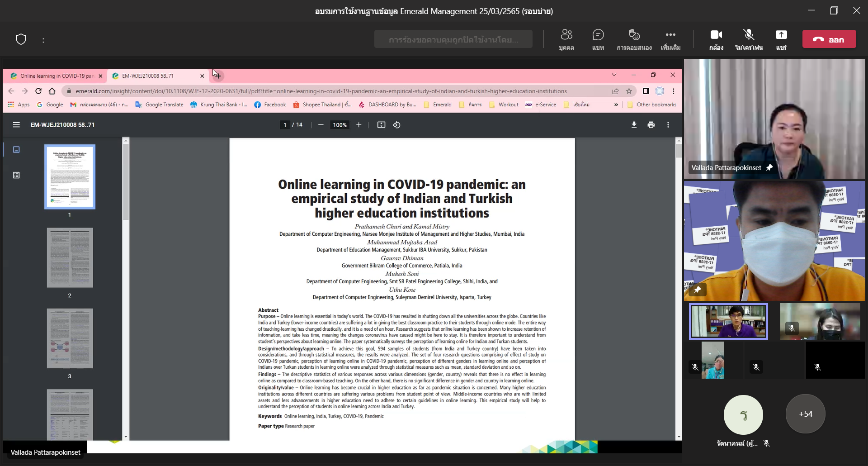Click the fit to page icon
This screenshot has height=466, width=868.
(x=381, y=125)
